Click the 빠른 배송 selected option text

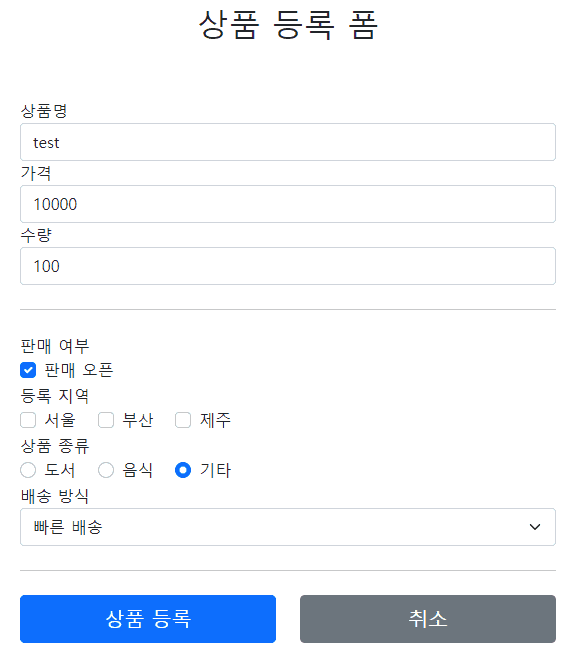coord(68,527)
